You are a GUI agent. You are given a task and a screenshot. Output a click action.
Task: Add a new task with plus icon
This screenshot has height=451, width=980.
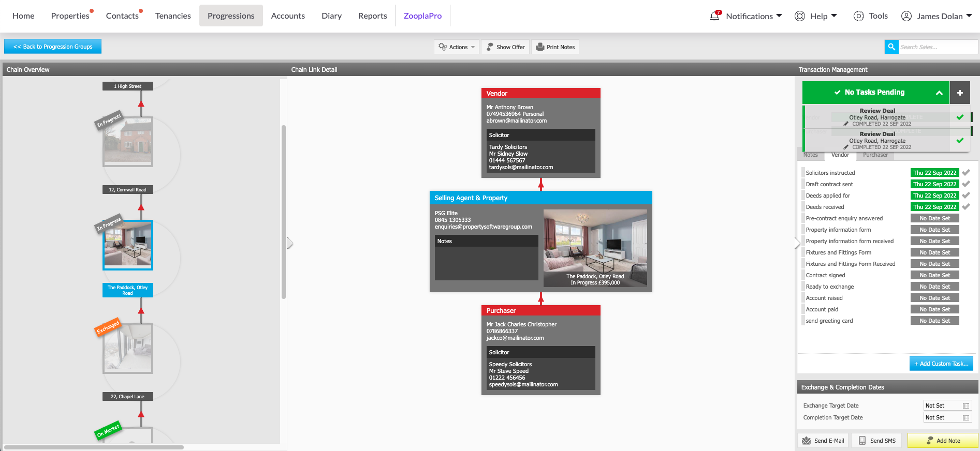960,93
